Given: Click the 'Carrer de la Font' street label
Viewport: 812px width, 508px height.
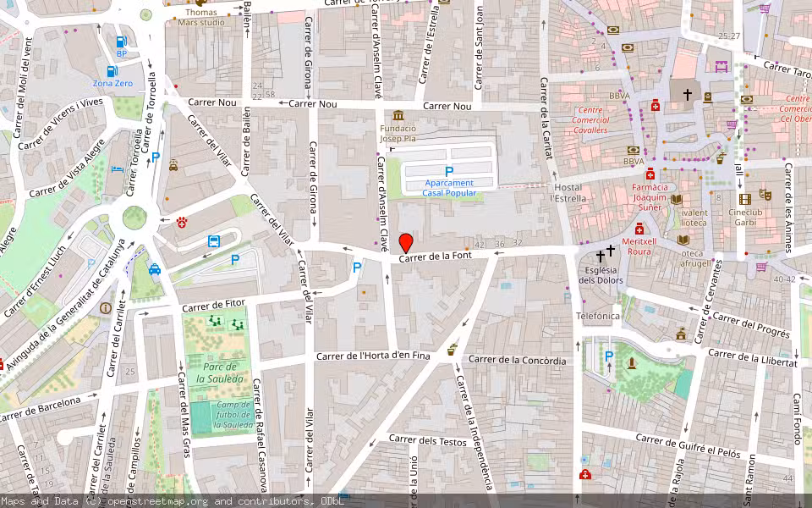Looking at the screenshot, I should [435, 257].
